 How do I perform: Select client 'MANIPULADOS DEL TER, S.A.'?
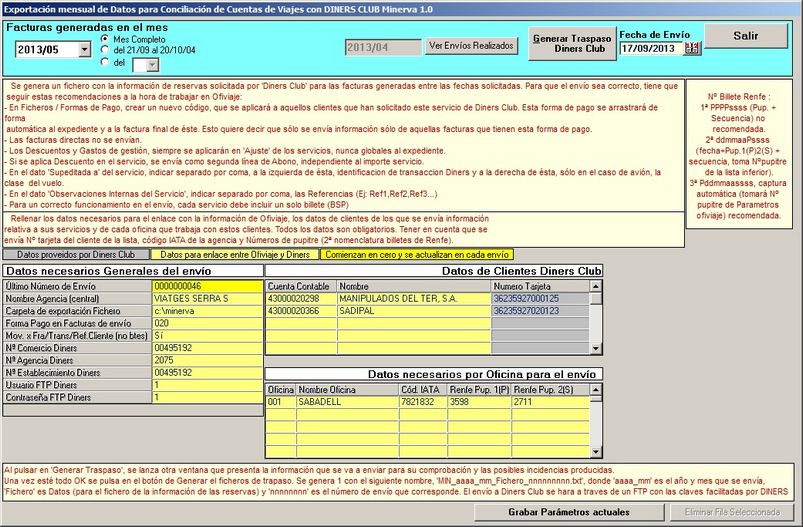414,299
